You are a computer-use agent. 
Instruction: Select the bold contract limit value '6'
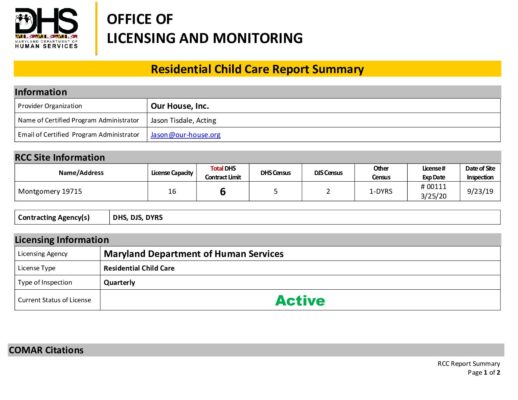(x=223, y=191)
